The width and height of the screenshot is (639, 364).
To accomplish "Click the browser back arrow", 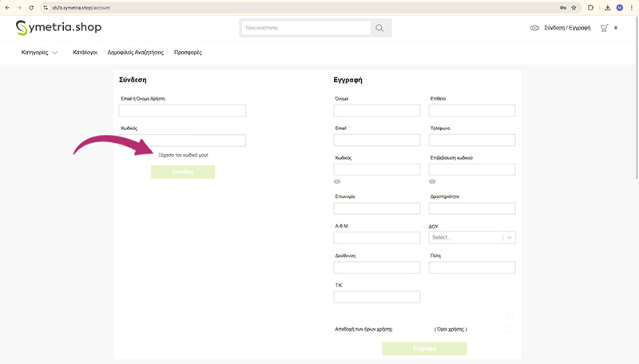I will pos(7,7).
